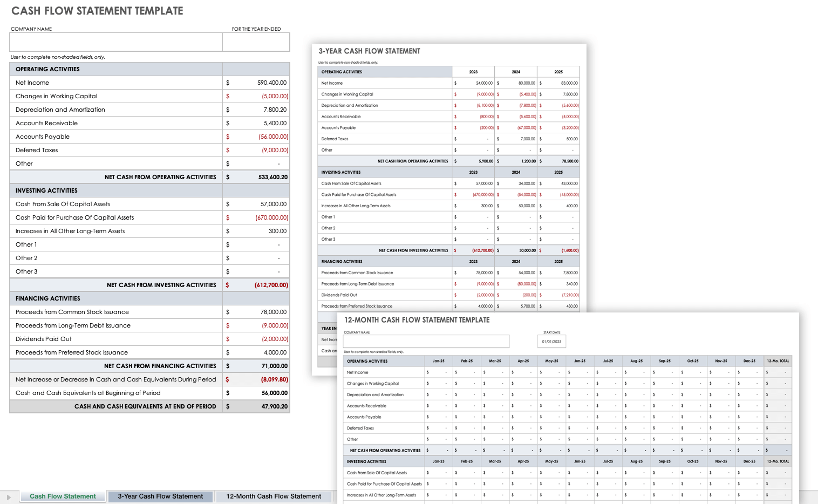Select Cash at Beginning of Period value 56,000.00
This screenshot has width=818, height=504.
[275, 393]
